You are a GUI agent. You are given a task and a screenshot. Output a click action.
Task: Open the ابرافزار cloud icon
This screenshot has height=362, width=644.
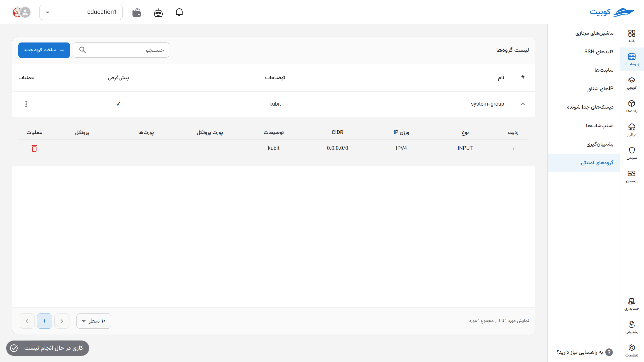[x=632, y=129]
